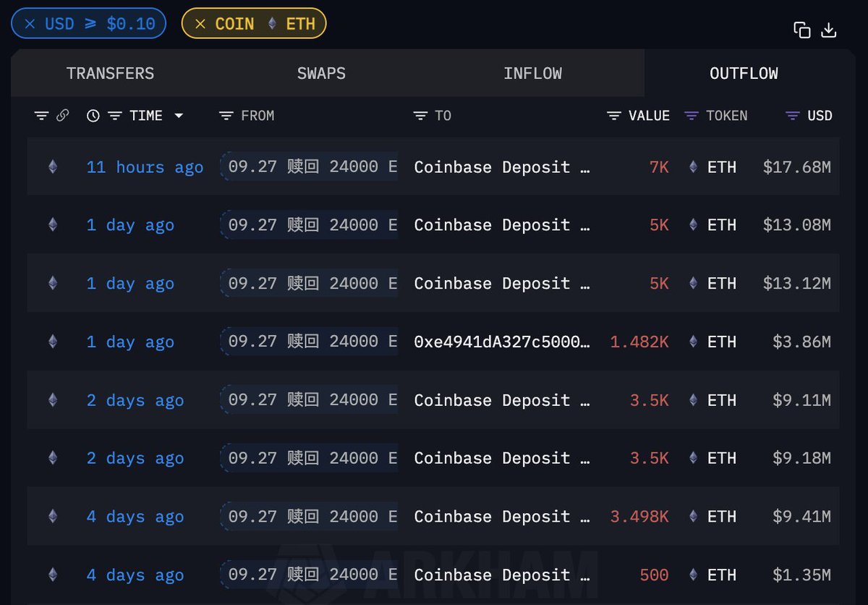Open the transaction time on $9.11M row
868x605 pixels.
click(x=135, y=400)
